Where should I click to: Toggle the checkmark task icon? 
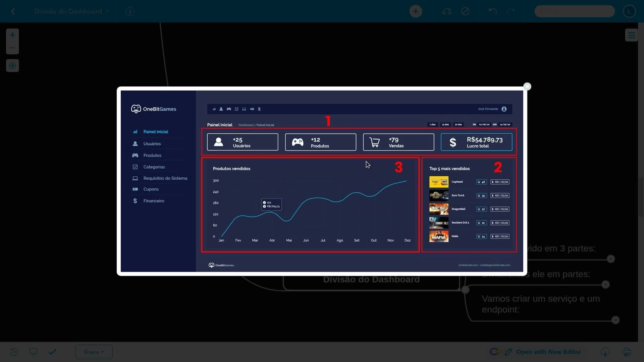click(x=52, y=352)
